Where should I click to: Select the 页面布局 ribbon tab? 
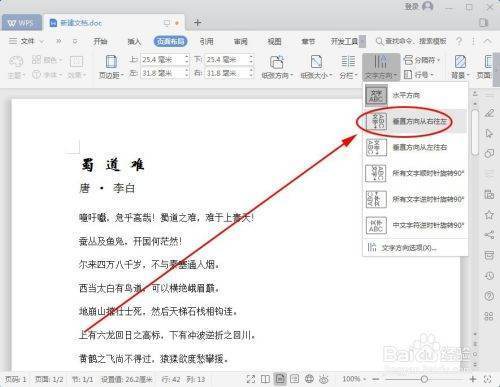(x=170, y=41)
